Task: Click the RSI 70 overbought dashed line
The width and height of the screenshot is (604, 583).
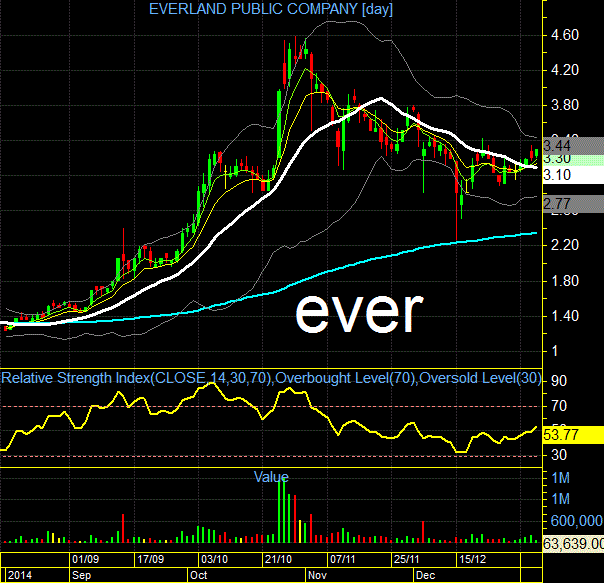Action: click(x=271, y=407)
